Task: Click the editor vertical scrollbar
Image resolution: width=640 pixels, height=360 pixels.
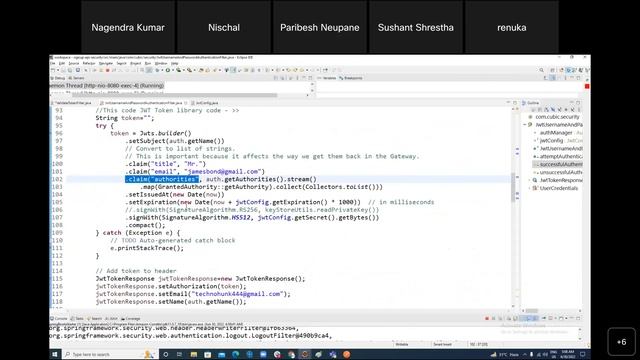Action: pyautogui.click(x=513, y=188)
